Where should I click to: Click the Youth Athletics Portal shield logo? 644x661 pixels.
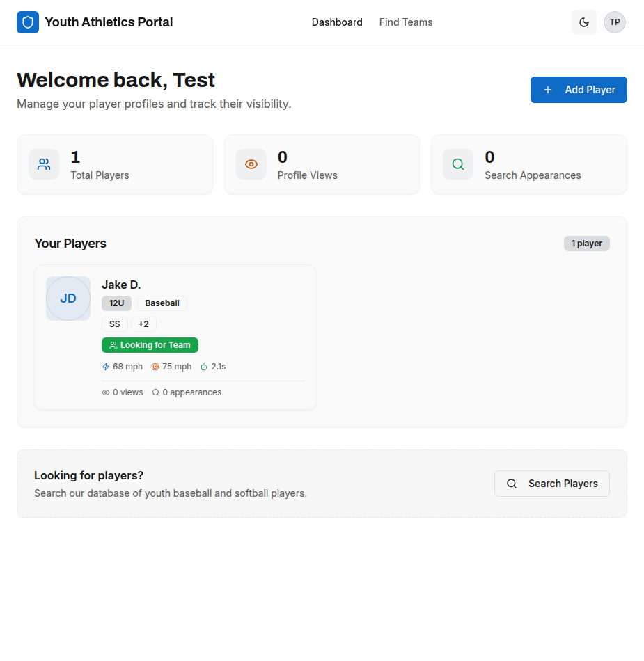click(27, 22)
